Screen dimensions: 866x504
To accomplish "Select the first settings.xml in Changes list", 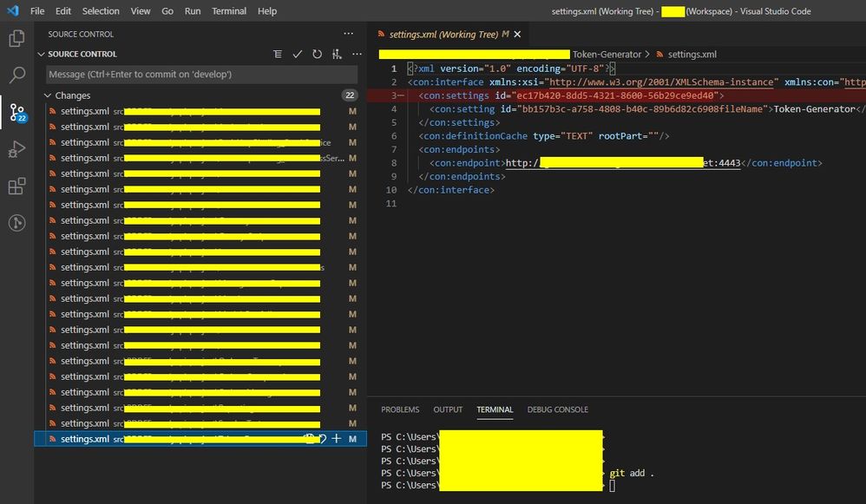I will pyautogui.click(x=84, y=111).
